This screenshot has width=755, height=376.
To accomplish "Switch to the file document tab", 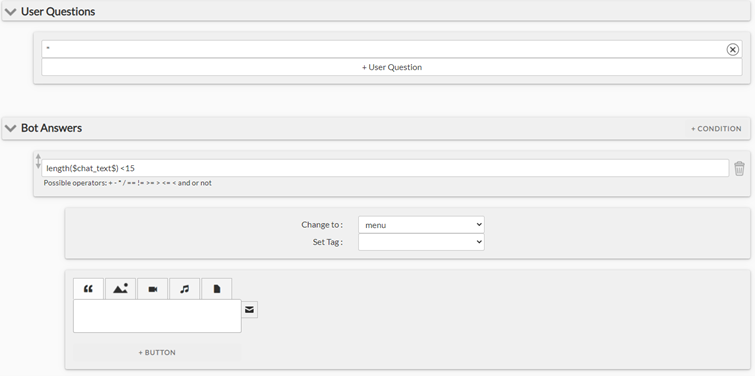I will pyautogui.click(x=217, y=289).
